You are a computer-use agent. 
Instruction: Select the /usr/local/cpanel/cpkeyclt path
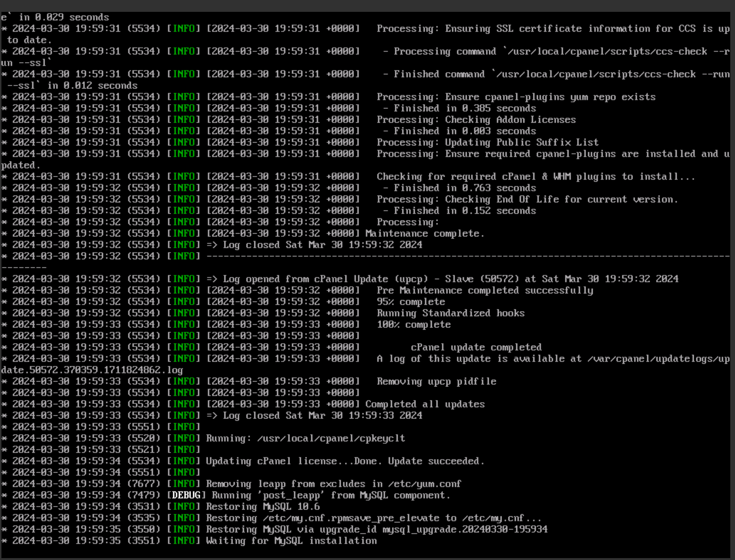click(331, 438)
